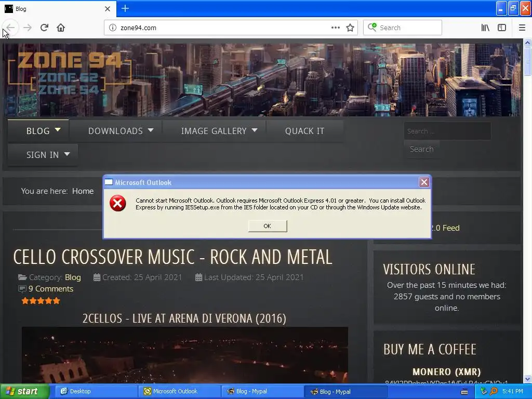The image size is (532, 399).
Task: Open the Library icon in toolbar
Action: coord(485,28)
